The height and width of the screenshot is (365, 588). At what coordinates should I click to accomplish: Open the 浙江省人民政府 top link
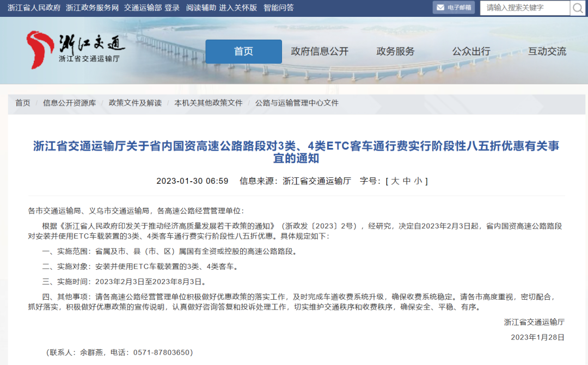[34, 8]
